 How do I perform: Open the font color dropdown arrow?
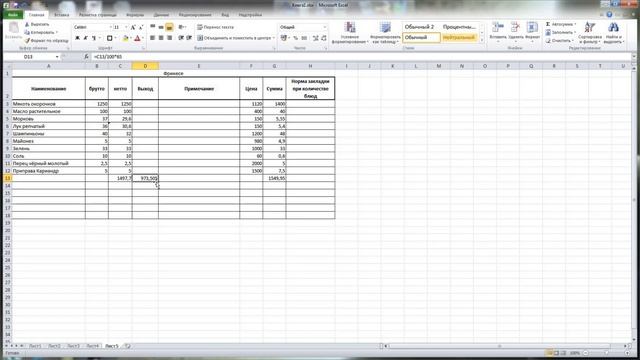pyautogui.click(x=142, y=38)
